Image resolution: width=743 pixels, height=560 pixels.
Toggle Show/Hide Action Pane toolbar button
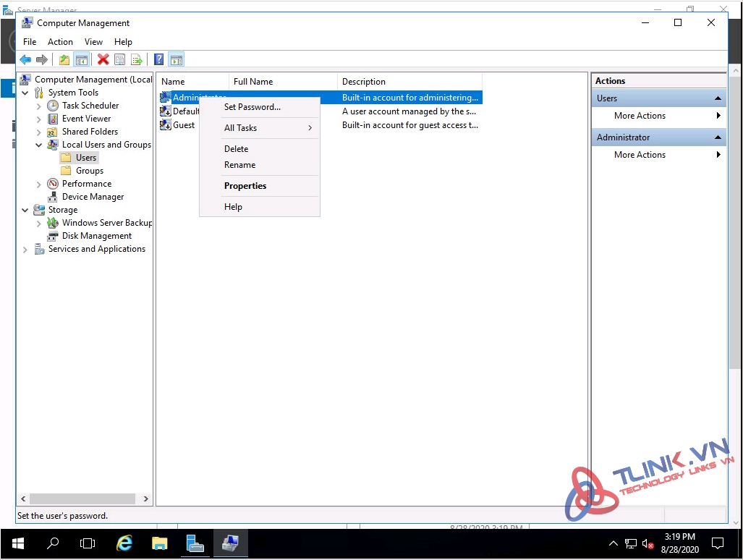coord(177,60)
